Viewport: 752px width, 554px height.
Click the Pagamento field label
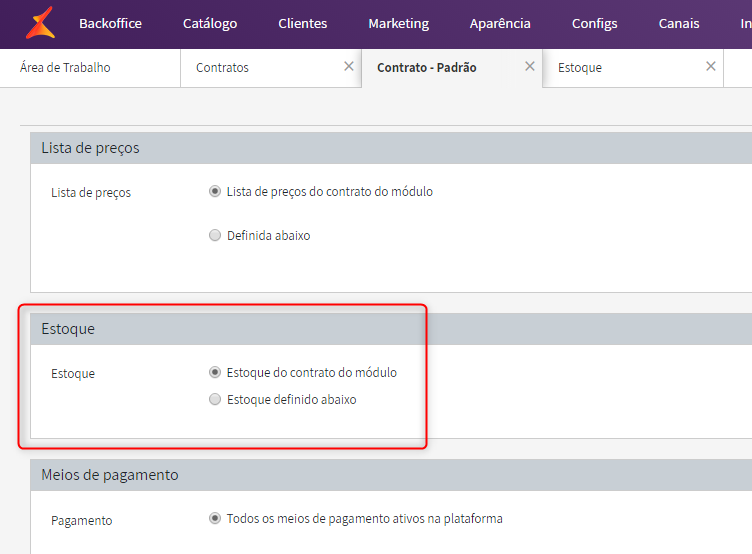82,520
